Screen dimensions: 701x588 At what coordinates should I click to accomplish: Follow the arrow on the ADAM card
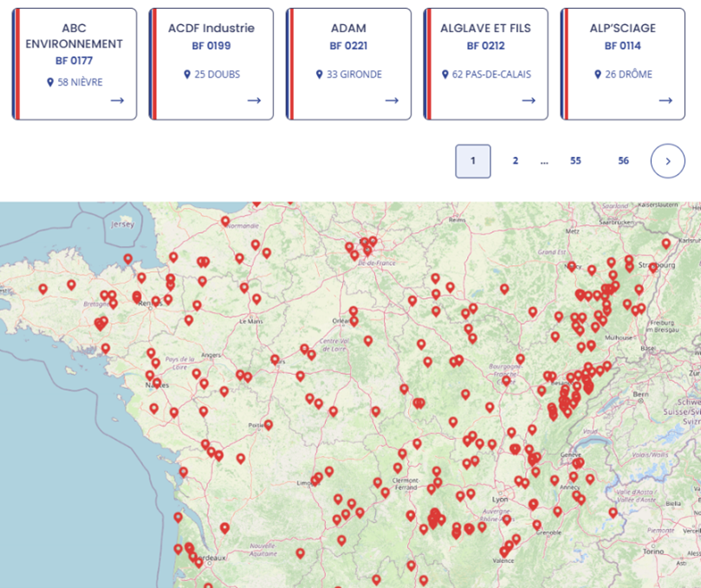(x=392, y=100)
